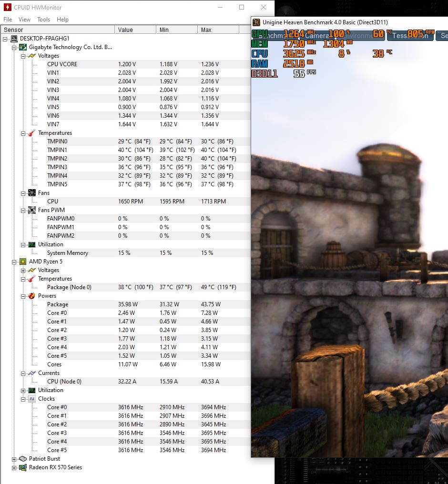This screenshot has height=484, width=448.
Task: Collapse the Fans section
Action: (23, 193)
